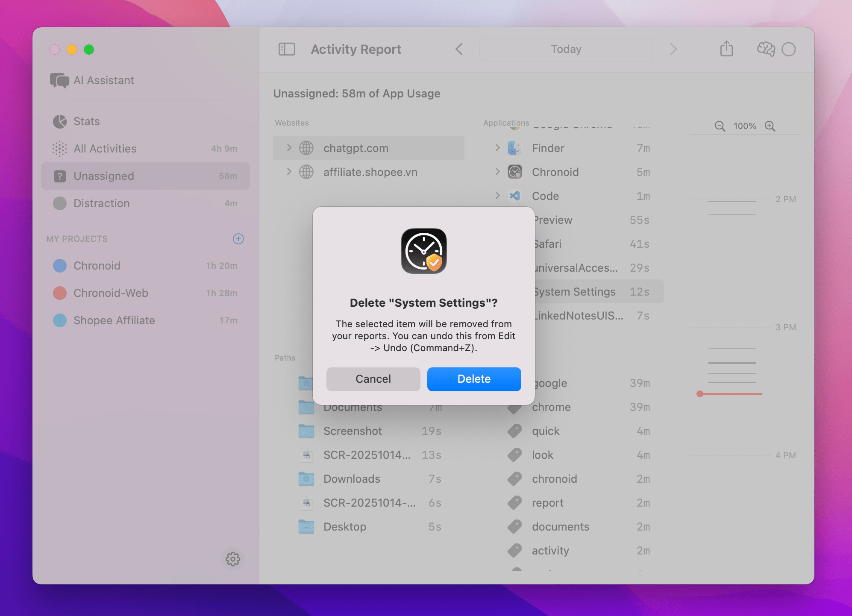Viewport: 852px width, 616px height.
Task: Add a new project with the plus icon
Action: [x=238, y=239]
